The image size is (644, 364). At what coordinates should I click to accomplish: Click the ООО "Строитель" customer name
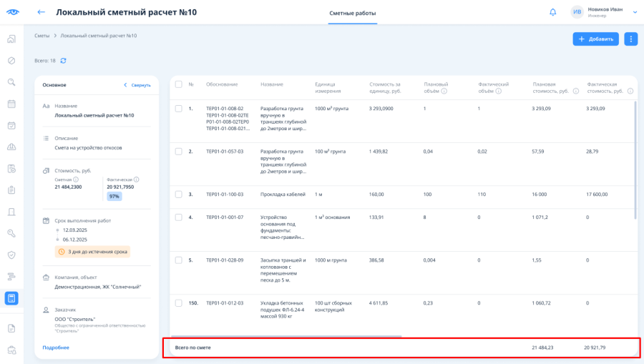click(75, 319)
